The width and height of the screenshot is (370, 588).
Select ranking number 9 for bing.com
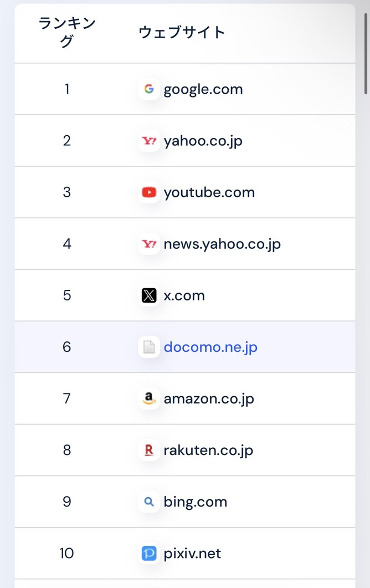66,502
